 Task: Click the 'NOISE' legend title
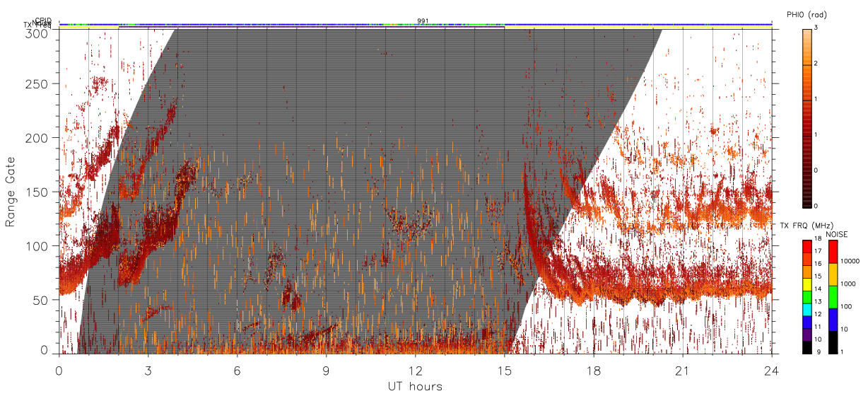point(837,234)
